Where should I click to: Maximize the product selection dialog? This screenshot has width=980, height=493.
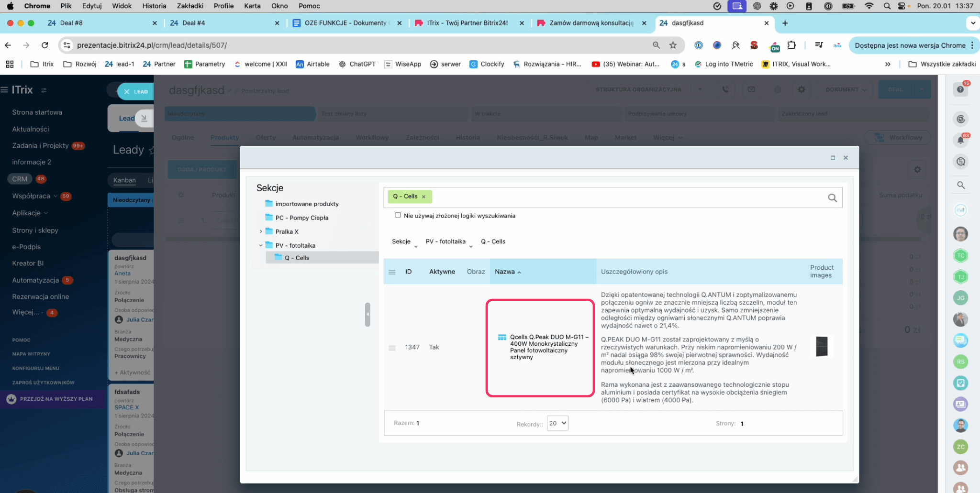(833, 158)
